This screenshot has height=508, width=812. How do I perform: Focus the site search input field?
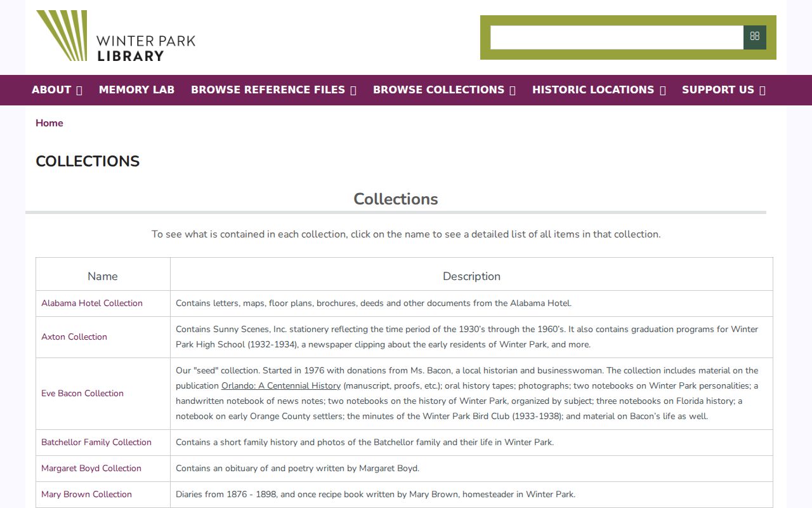point(617,37)
